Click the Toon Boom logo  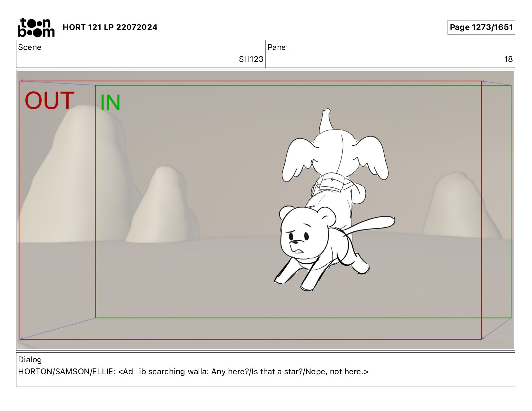point(36,27)
